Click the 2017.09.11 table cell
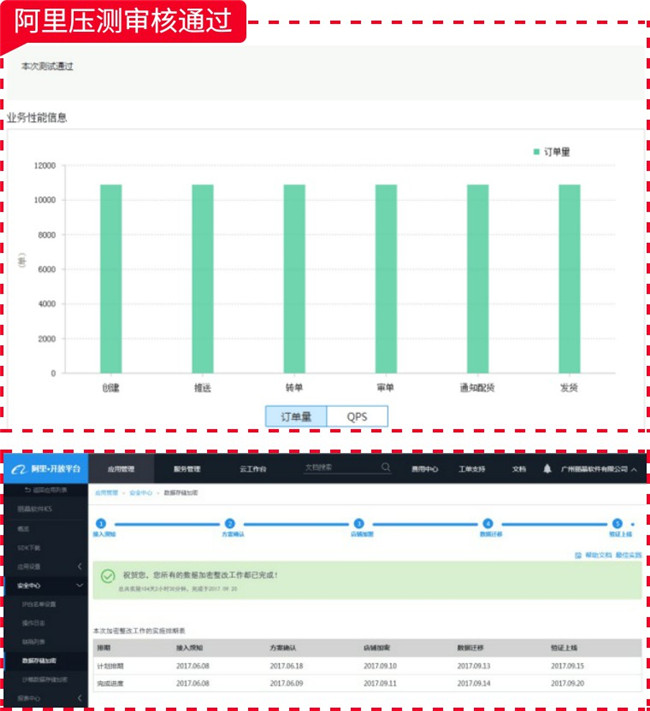This screenshot has width=650, height=711. pyautogui.click(x=380, y=683)
